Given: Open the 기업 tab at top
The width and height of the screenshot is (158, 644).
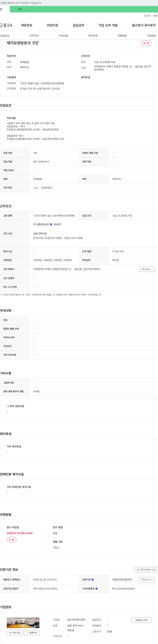Looking at the screenshot, I should point(20,9).
